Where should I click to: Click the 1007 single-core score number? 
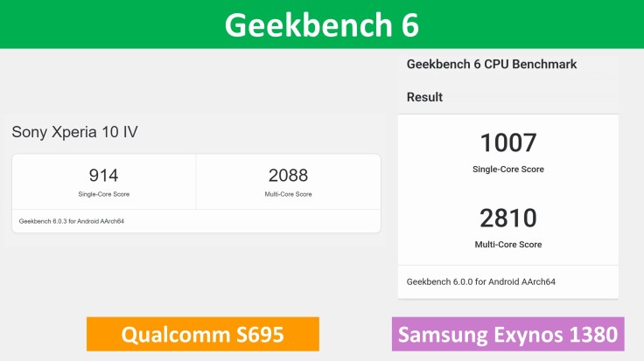508,142
